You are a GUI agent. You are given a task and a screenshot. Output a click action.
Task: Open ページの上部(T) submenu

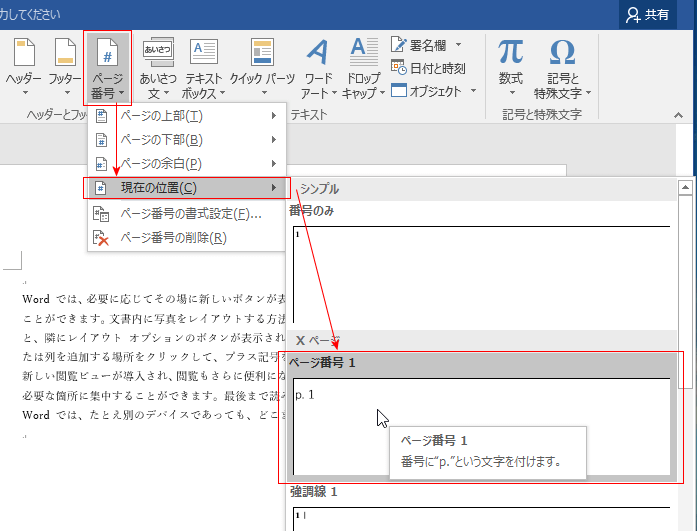tap(187, 116)
